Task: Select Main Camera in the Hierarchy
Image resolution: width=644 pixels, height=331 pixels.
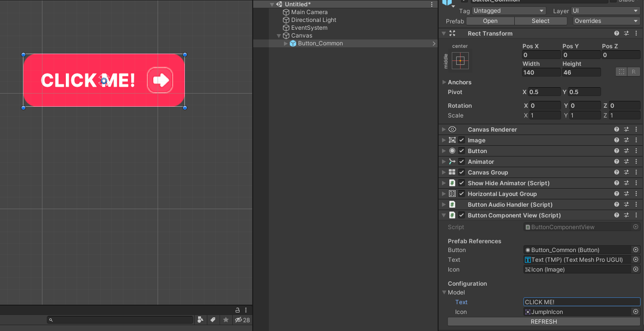Action: tap(309, 12)
